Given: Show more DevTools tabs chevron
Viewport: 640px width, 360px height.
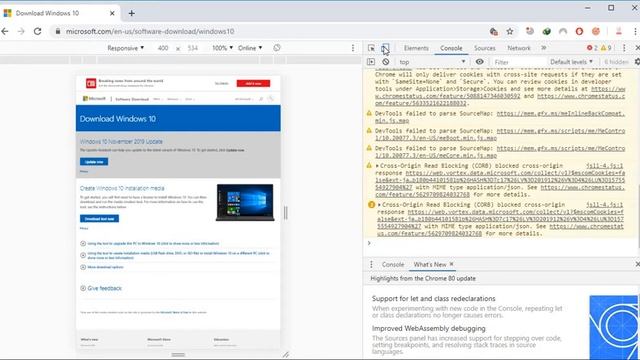Looking at the screenshot, I should (x=544, y=48).
